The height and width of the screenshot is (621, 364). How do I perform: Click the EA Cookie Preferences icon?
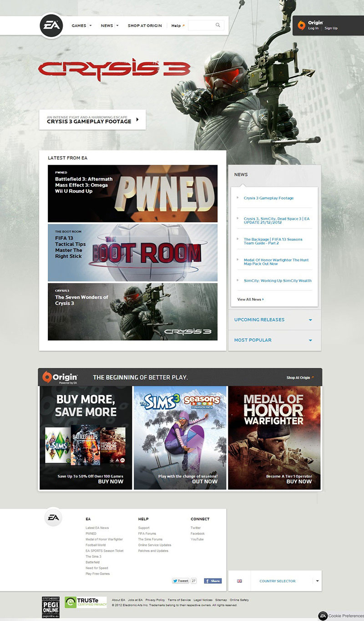(323, 616)
